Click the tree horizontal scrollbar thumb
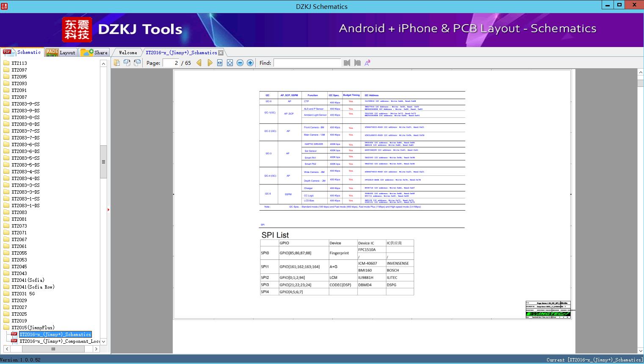 pyautogui.click(x=53, y=349)
